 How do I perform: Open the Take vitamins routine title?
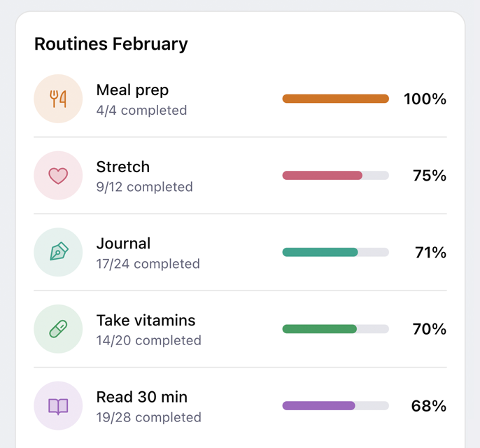(146, 321)
